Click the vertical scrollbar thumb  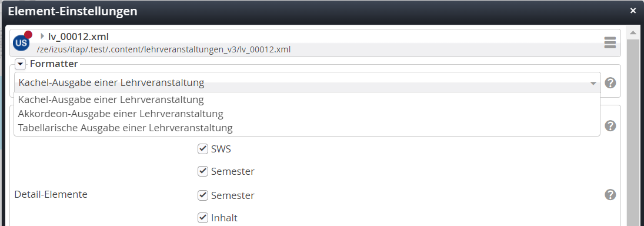(631, 131)
